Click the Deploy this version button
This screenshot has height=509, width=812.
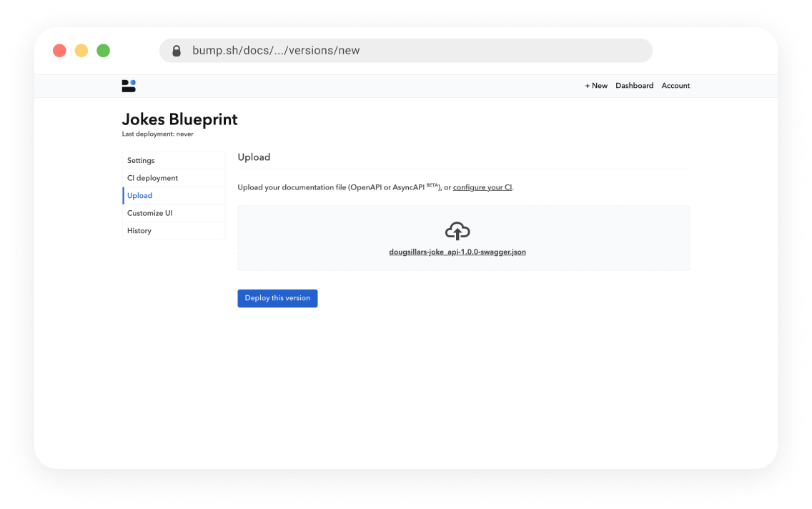click(x=277, y=298)
